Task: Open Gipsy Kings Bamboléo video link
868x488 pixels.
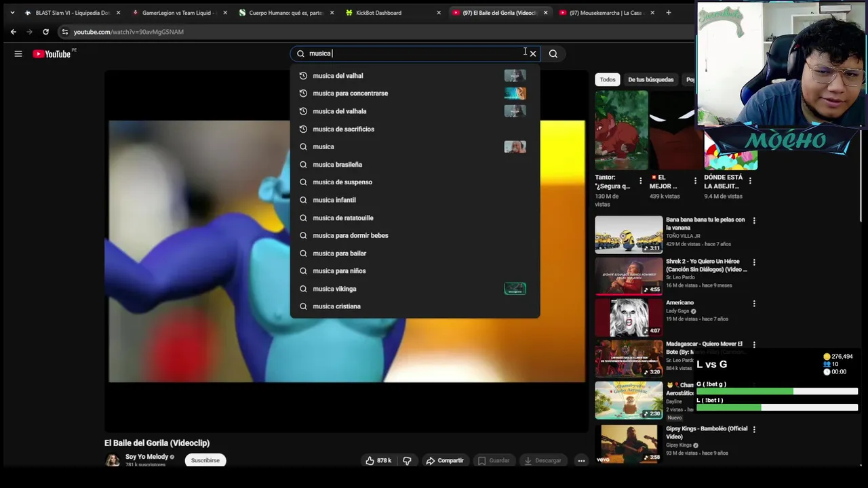Action: [x=707, y=432]
